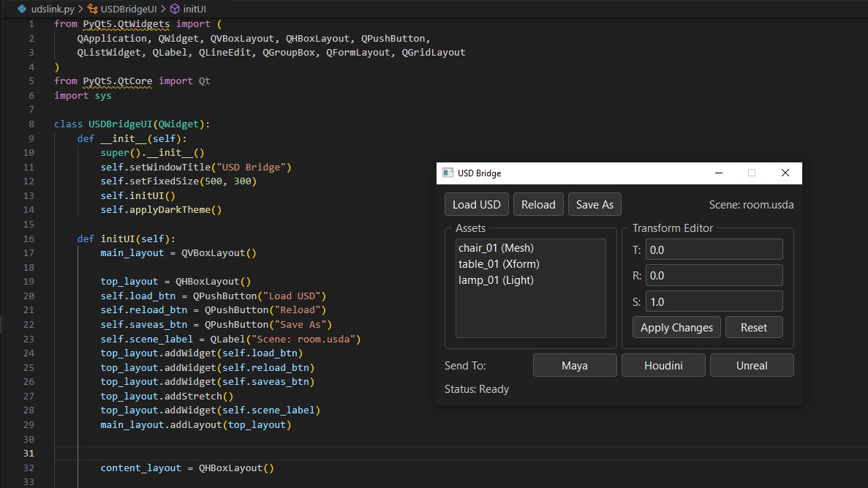
Task: Send the scene to Houdini
Action: coord(663,364)
